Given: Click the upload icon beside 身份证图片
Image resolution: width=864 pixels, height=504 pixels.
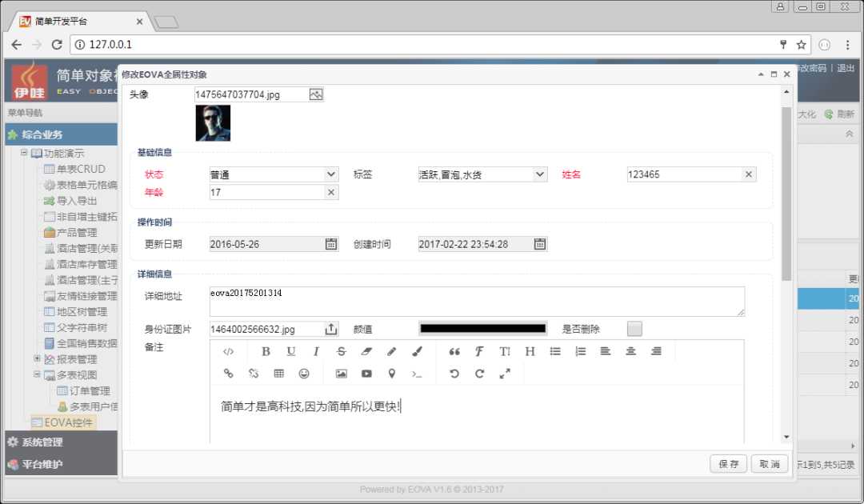Looking at the screenshot, I should 331,329.
